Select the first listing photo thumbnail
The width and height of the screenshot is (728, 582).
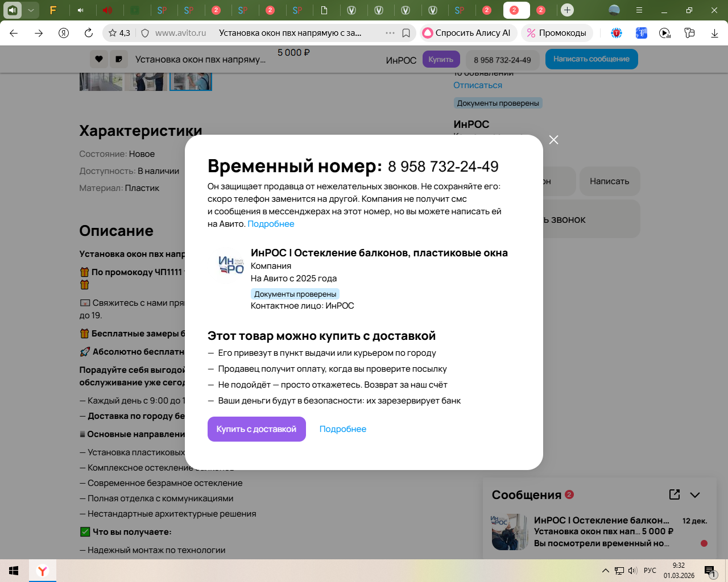tap(101, 82)
